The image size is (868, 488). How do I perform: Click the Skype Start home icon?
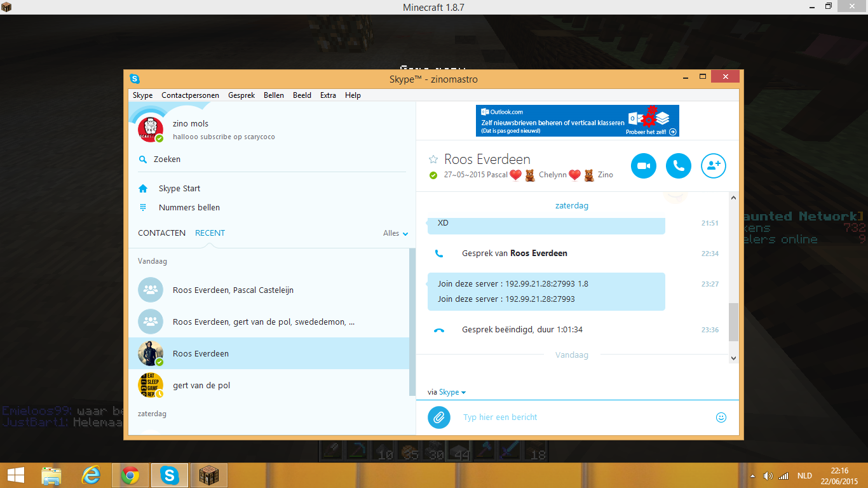143,189
